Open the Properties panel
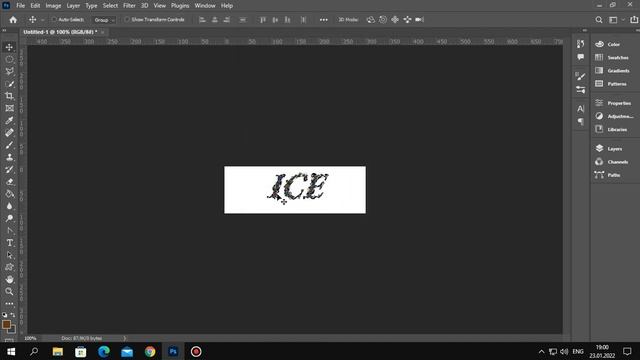 click(613, 103)
